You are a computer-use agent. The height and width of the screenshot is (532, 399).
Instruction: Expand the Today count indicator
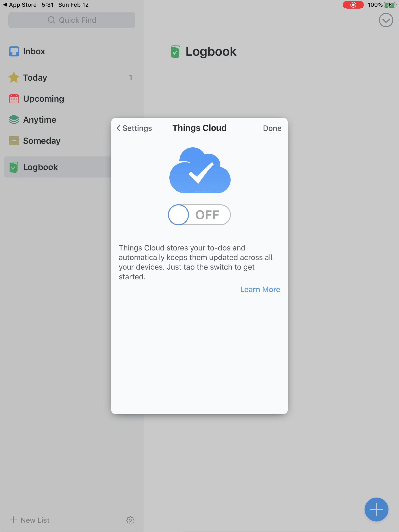pos(130,78)
